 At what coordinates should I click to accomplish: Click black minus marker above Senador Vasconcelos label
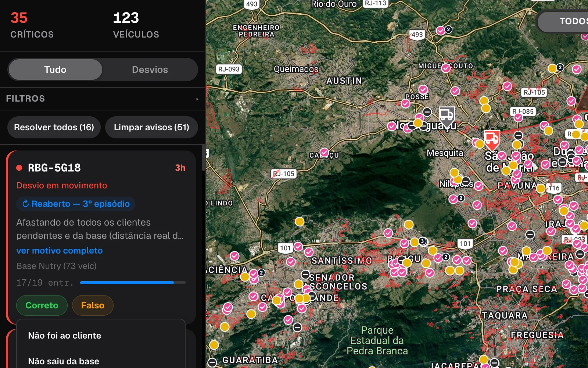[305, 275]
